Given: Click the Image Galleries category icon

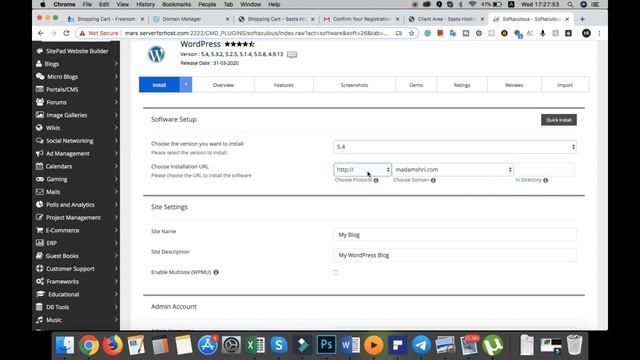Looking at the screenshot, I should tap(40, 115).
